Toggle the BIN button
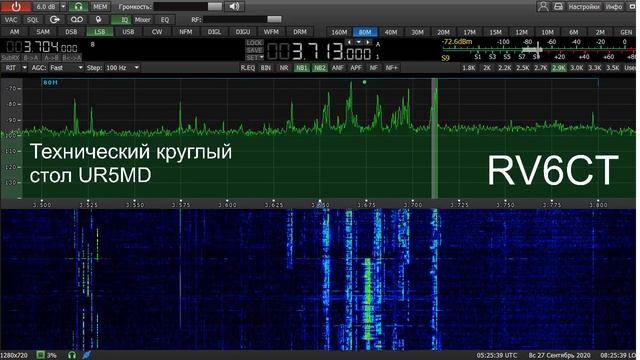 tap(266, 68)
